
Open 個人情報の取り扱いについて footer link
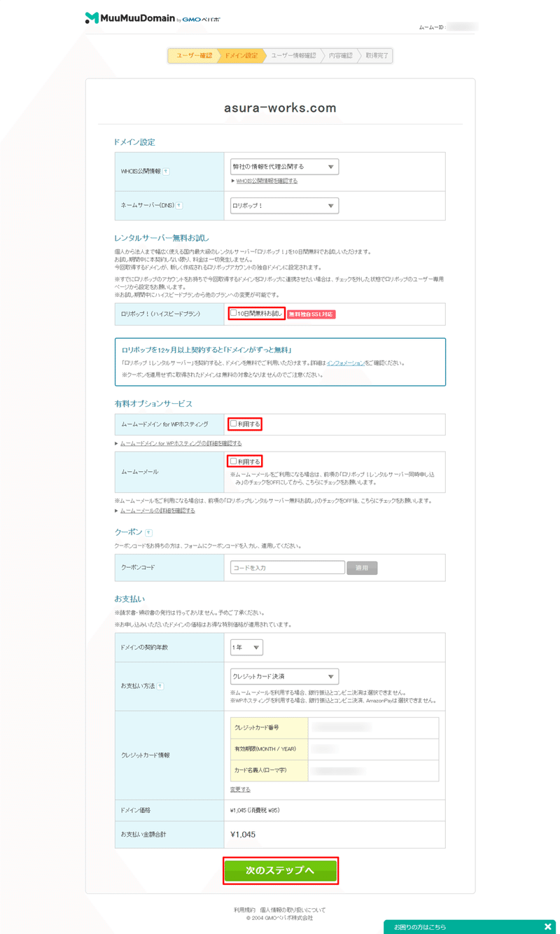293,910
